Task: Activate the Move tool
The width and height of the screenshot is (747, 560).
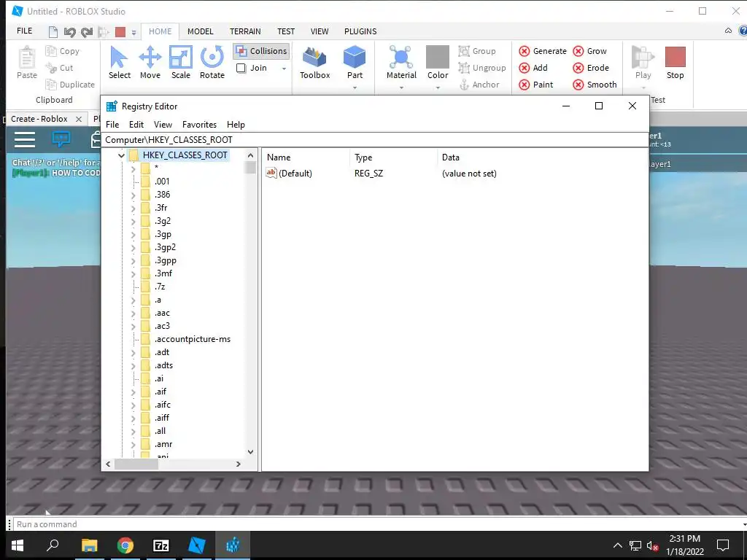Action: click(150, 63)
